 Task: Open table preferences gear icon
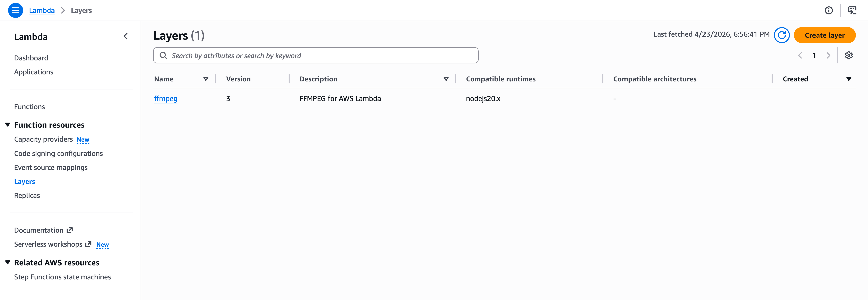pos(848,55)
